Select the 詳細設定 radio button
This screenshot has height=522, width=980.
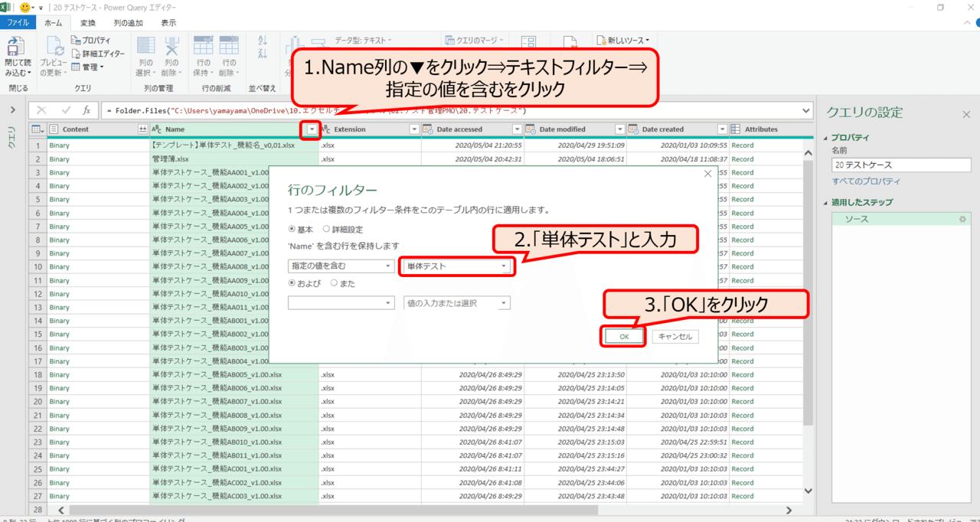(326, 229)
